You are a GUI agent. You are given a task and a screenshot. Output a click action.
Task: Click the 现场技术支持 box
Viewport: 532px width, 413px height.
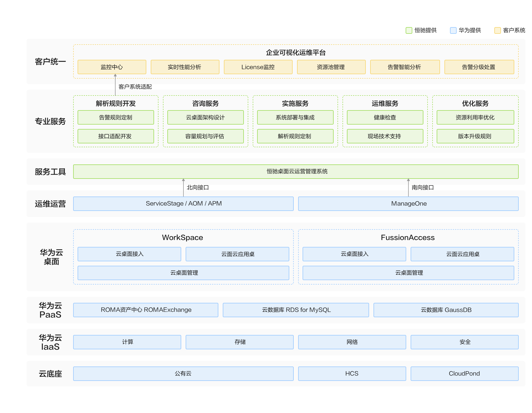pyautogui.click(x=385, y=136)
